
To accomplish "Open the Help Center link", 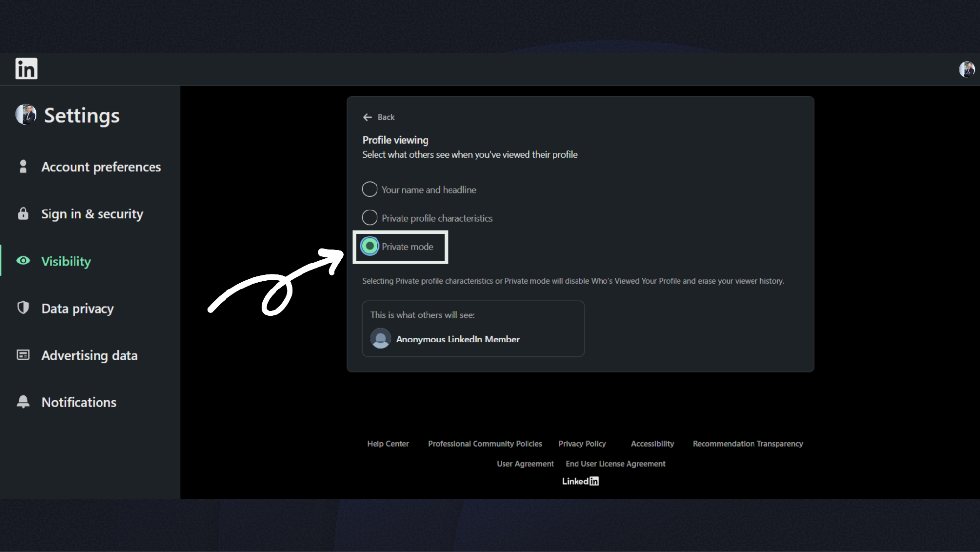I will (387, 443).
